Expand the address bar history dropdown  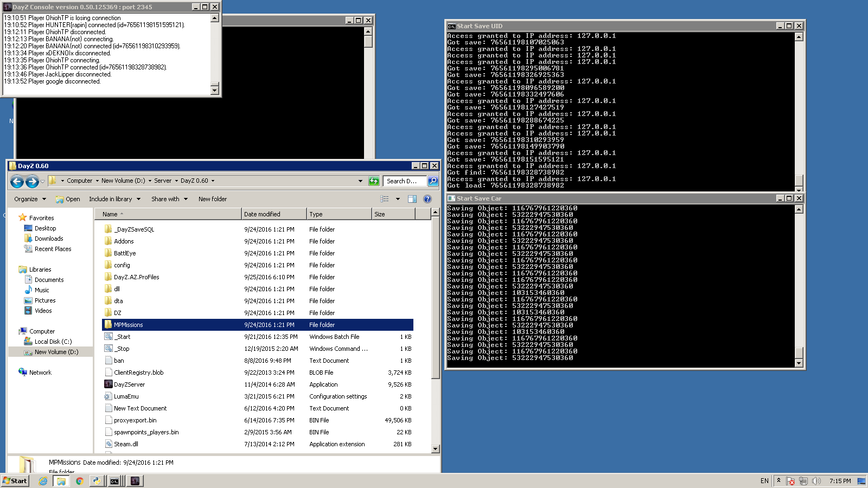(x=360, y=181)
